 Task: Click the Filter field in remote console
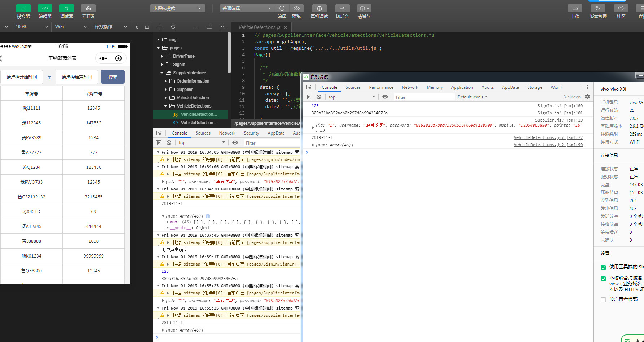[424, 97]
